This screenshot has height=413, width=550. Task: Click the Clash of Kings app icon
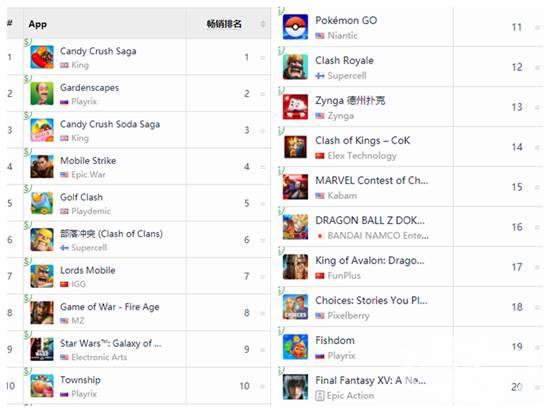click(x=295, y=147)
